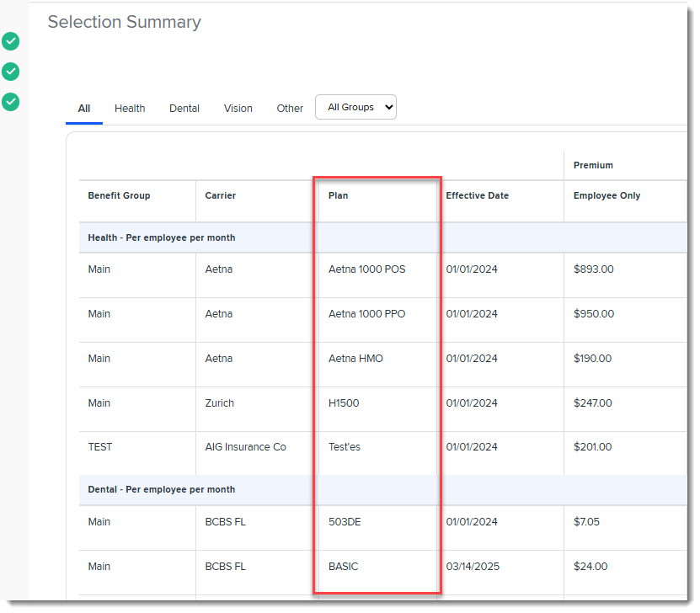
Task: Select the Aetna 1000 POS plan
Action: click(366, 269)
